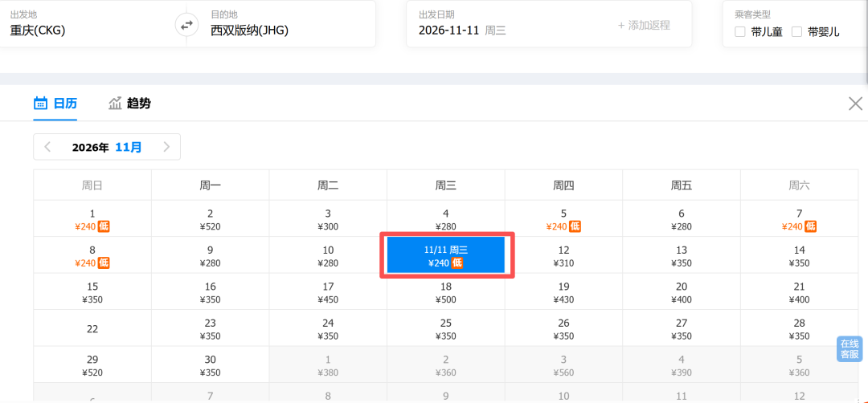Select November 20 at ¥400

coord(682,292)
